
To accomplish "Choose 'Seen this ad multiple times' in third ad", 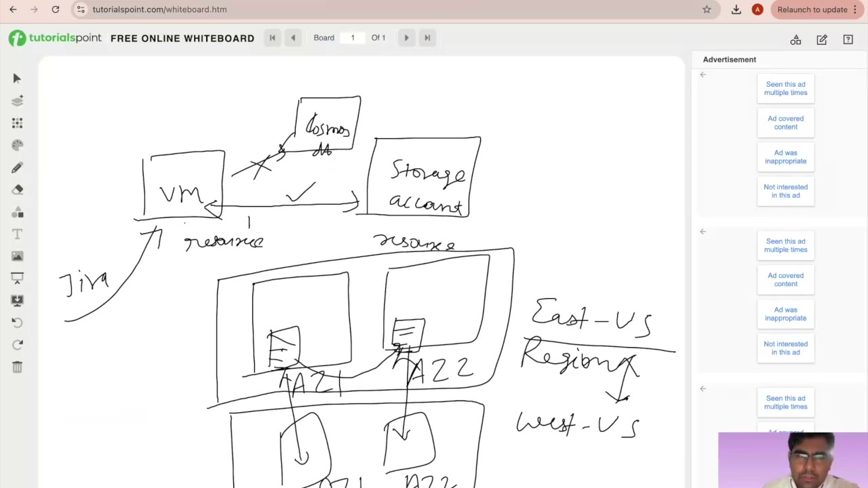I will 785,403.
